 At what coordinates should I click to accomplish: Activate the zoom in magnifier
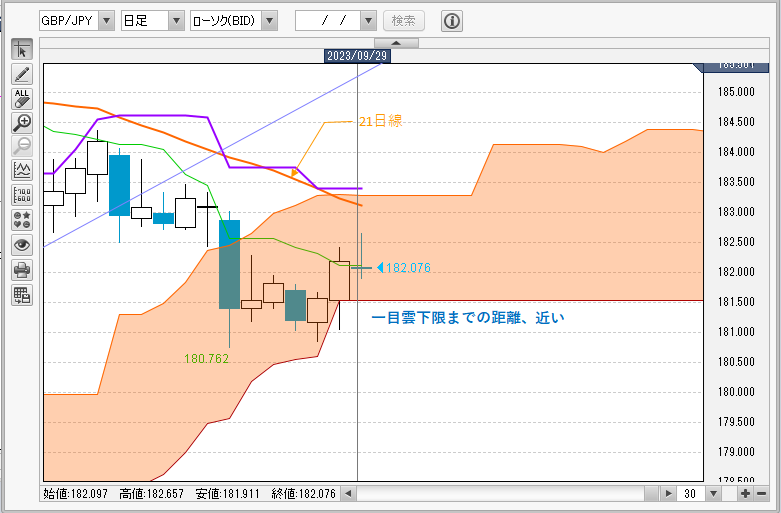[22, 123]
